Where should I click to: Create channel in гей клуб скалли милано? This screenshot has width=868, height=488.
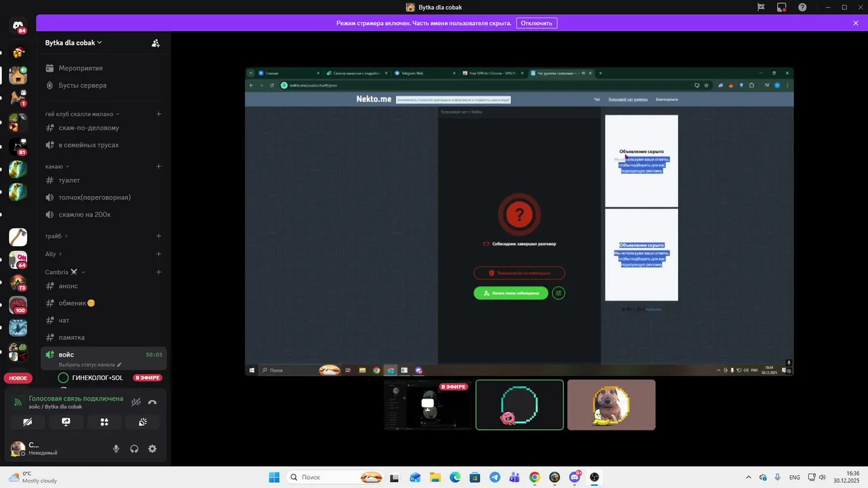(x=159, y=114)
